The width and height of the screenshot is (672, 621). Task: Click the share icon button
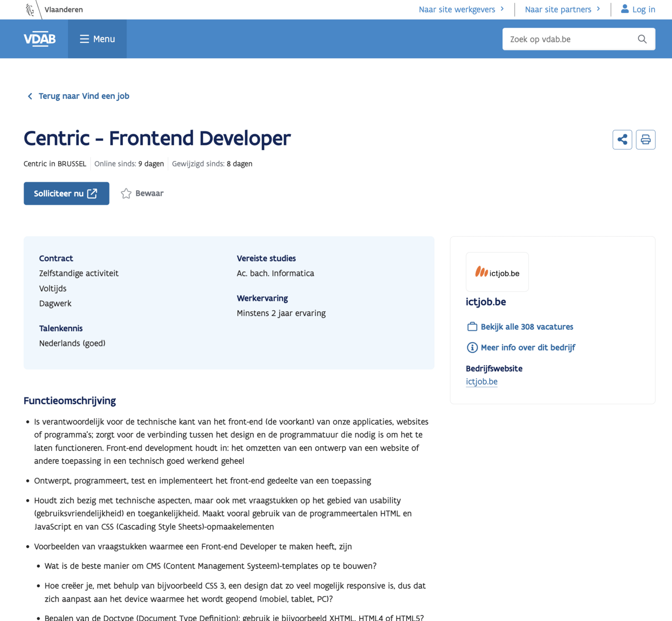(x=622, y=139)
